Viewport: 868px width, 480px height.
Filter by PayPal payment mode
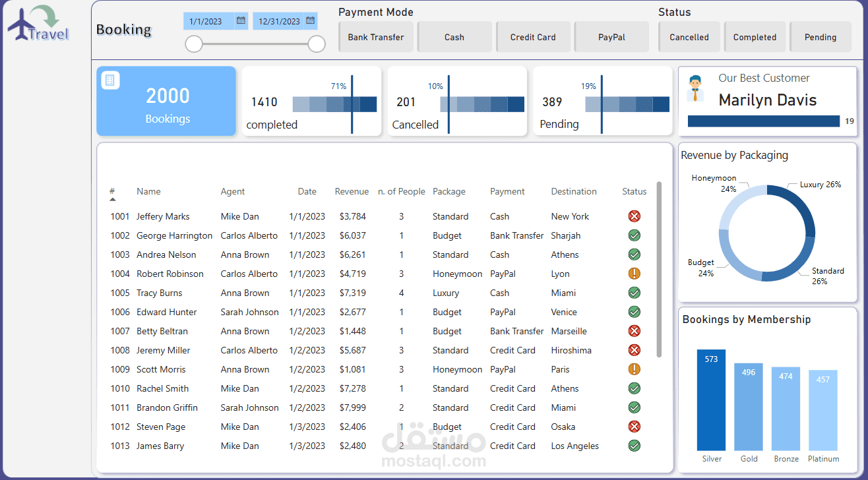(x=611, y=37)
